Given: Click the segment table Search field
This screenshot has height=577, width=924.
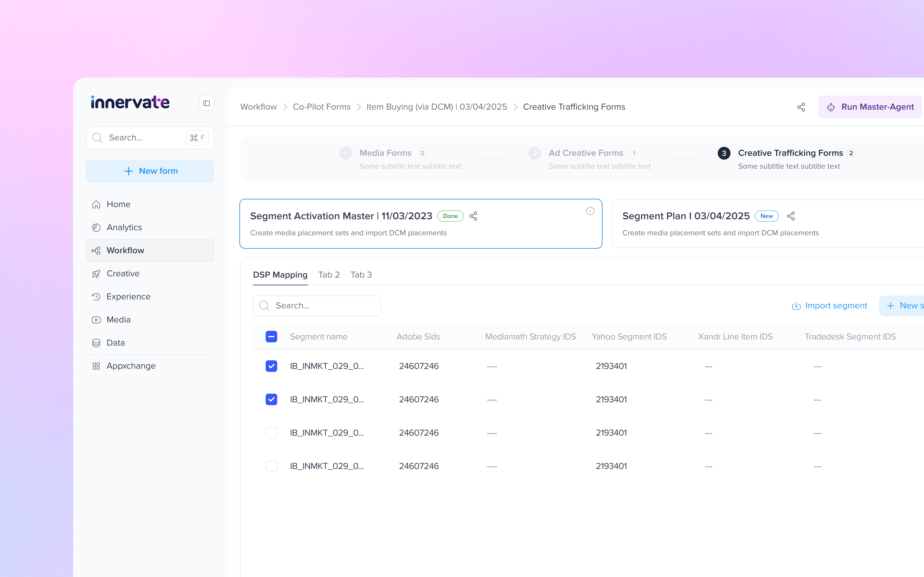Looking at the screenshot, I should click(317, 306).
